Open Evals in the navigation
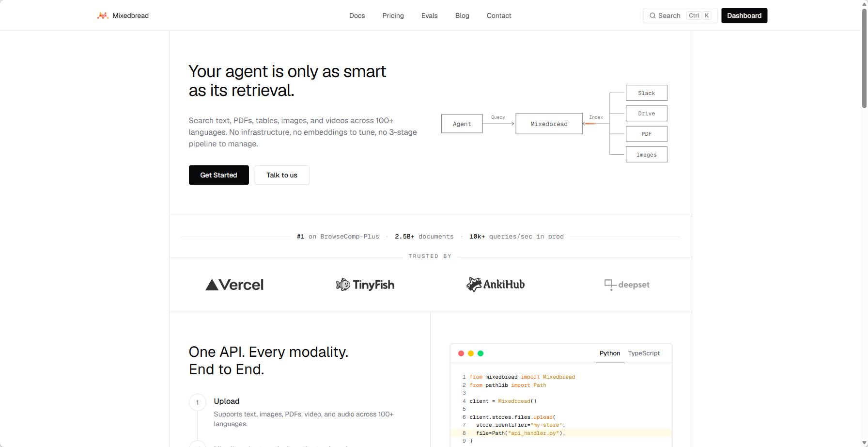Viewport: 868px width, 447px height. (430, 16)
